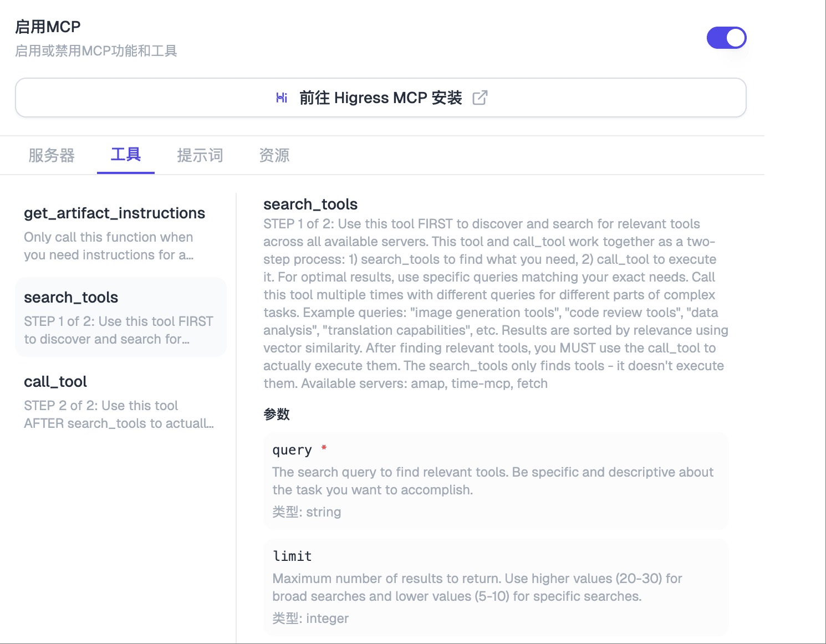Click the 启用或禁用MCP功能和工具 description text

pyautogui.click(x=96, y=50)
